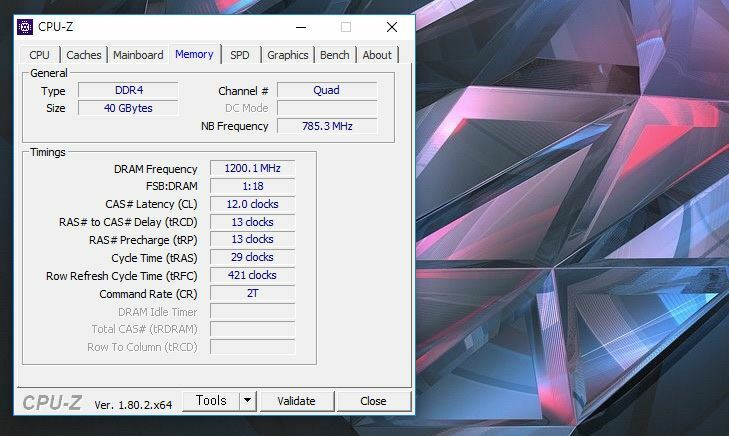This screenshot has height=436, width=729.
Task: Click the Quad channel value
Action: pyautogui.click(x=327, y=90)
